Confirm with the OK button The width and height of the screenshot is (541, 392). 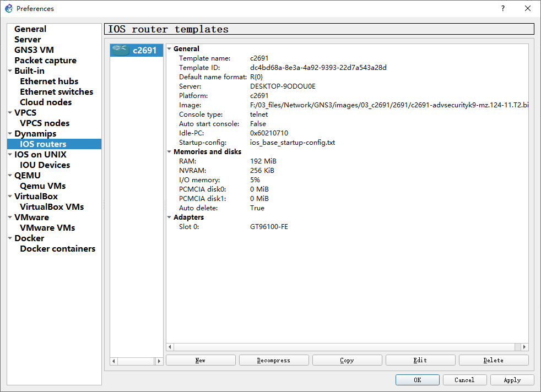pos(418,379)
